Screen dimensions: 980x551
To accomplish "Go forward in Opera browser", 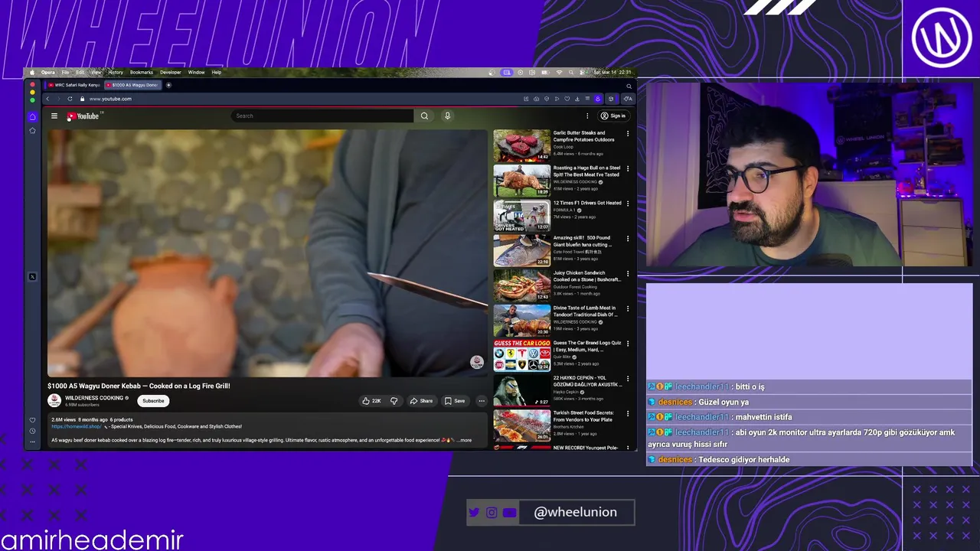I will click(x=57, y=99).
